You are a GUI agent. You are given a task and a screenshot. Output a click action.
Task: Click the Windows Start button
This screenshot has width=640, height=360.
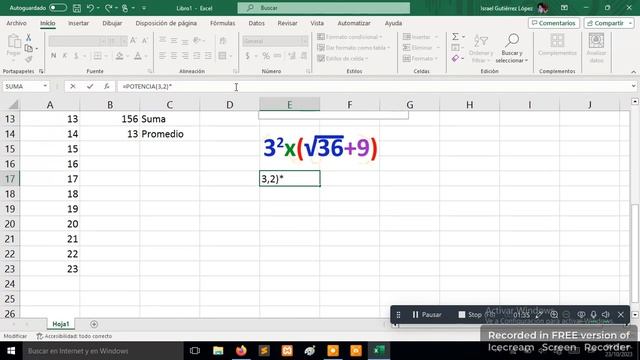[x=11, y=351]
